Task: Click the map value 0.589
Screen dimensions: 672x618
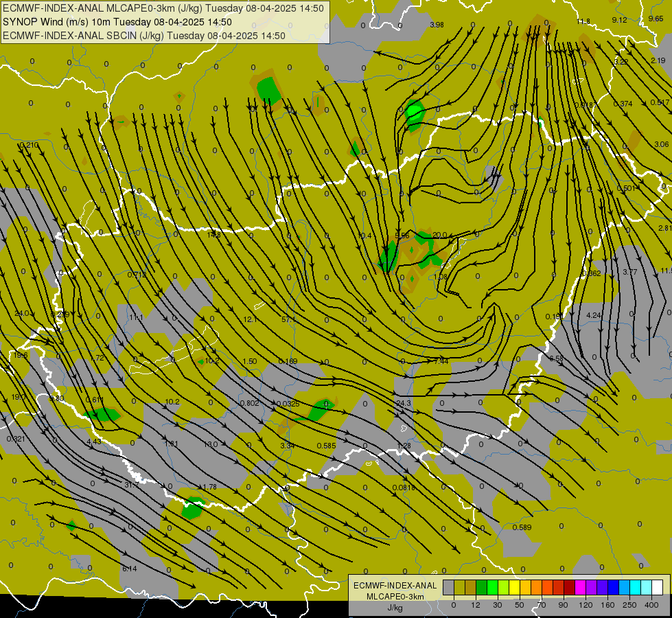Action: 522,527
